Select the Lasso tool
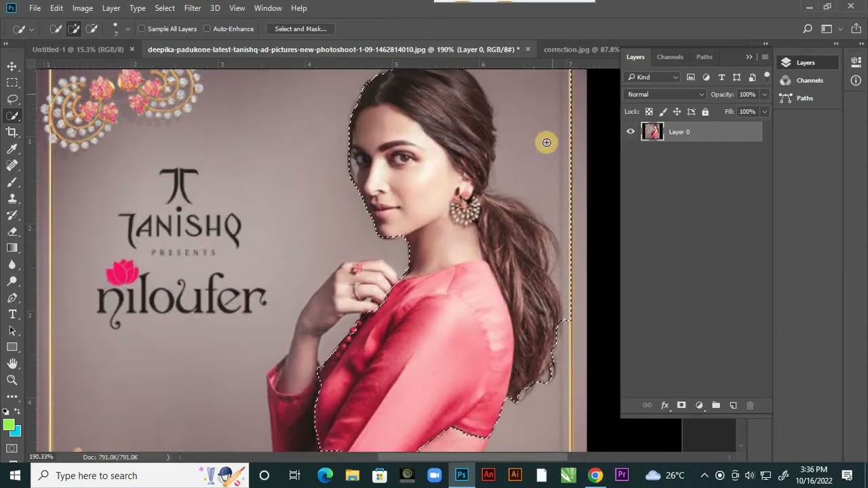 tap(12, 99)
